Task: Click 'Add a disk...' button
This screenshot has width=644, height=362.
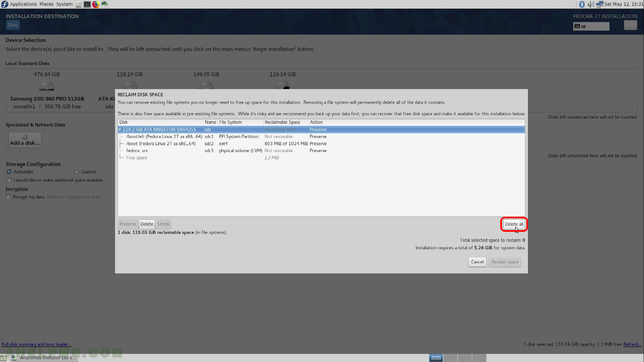Action: click(x=25, y=140)
